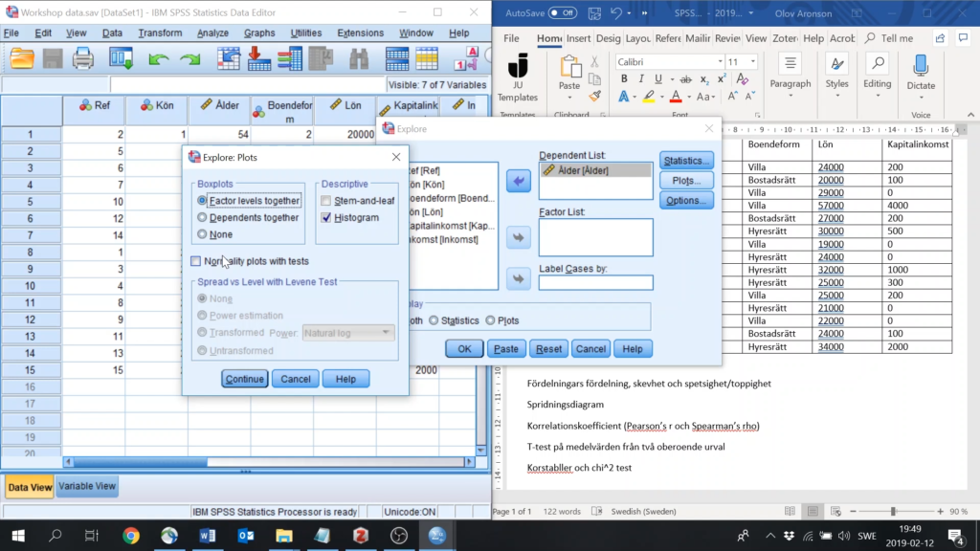Expand the Styles gallery dropdown
Viewport: 980px width, 551px height.
click(836, 96)
